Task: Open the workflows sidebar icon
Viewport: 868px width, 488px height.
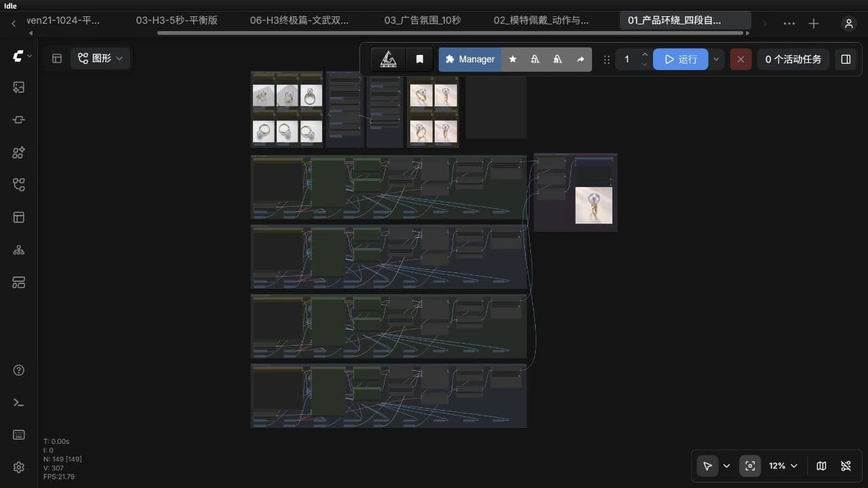Action: (x=18, y=184)
